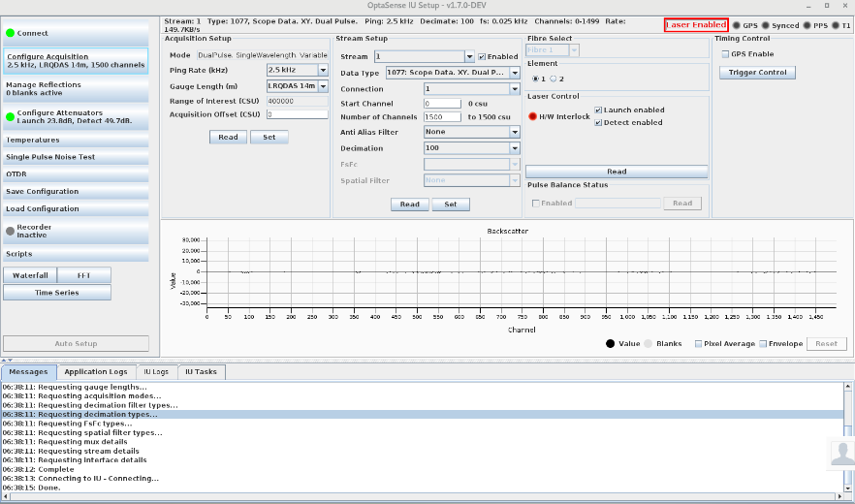Click the grey Recorder inactive status icon

[11, 231]
